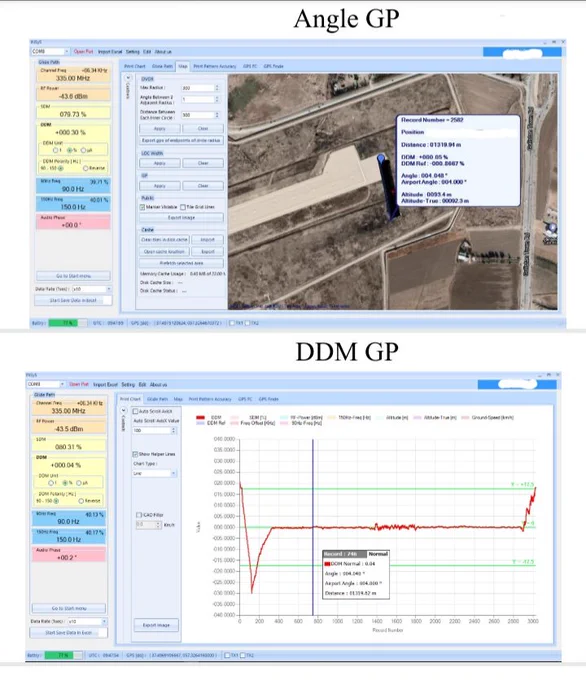Click Export Image in Map window
This screenshot has height=680, width=586.
coord(181,218)
